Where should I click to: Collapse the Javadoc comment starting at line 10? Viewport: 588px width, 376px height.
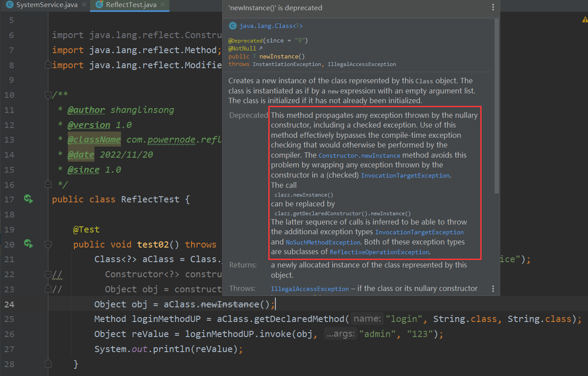(x=48, y=95)
